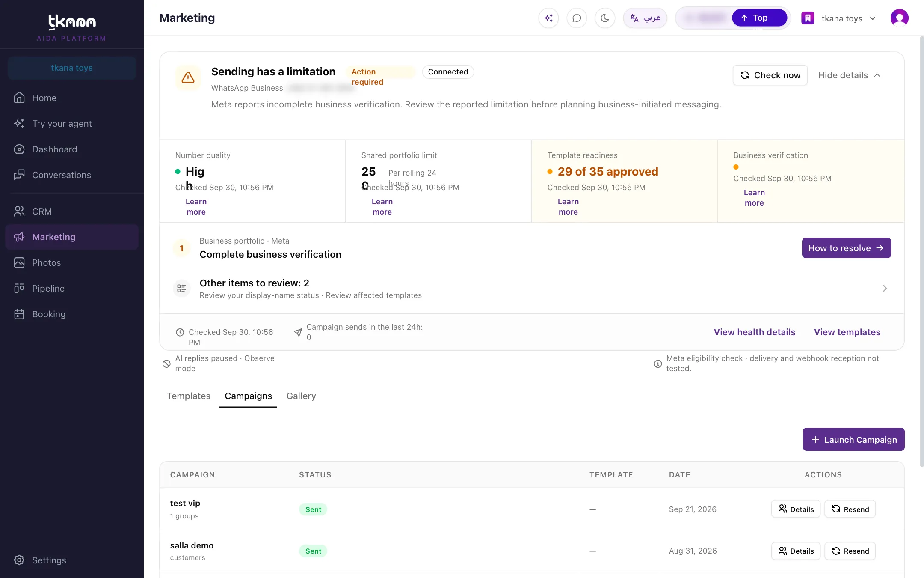Open Settings at sidebar bottom
This screenshot has height=578, width=924.
pos(72,560)
